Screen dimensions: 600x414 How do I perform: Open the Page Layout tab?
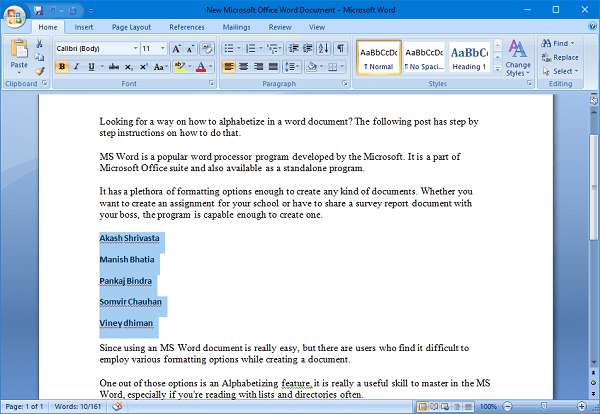coord(131,27)
